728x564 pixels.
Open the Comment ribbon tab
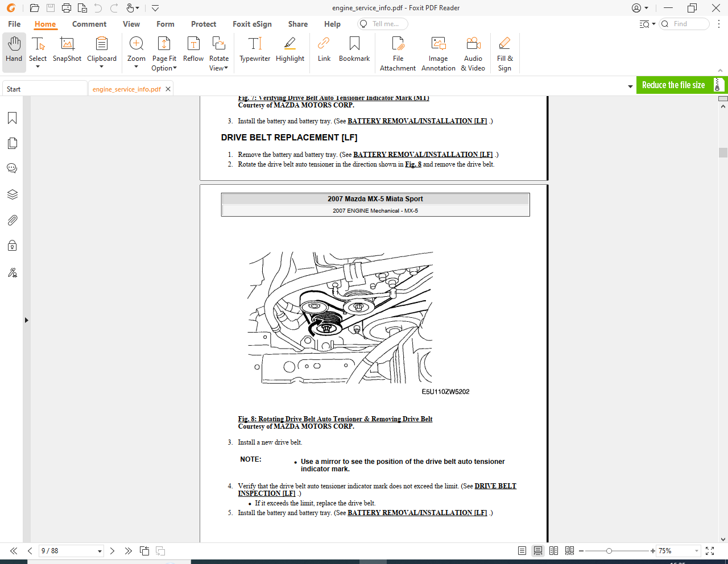(x=89, y=24)
